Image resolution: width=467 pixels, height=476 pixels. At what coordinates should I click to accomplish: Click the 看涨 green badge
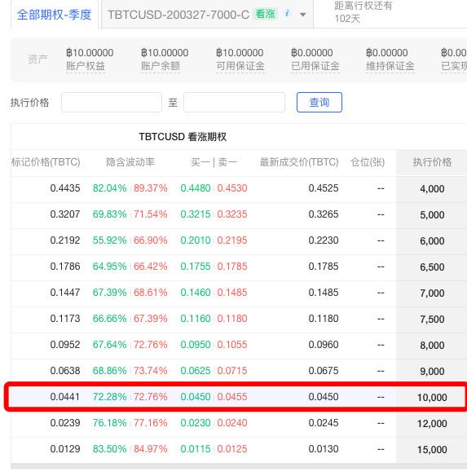265,14
